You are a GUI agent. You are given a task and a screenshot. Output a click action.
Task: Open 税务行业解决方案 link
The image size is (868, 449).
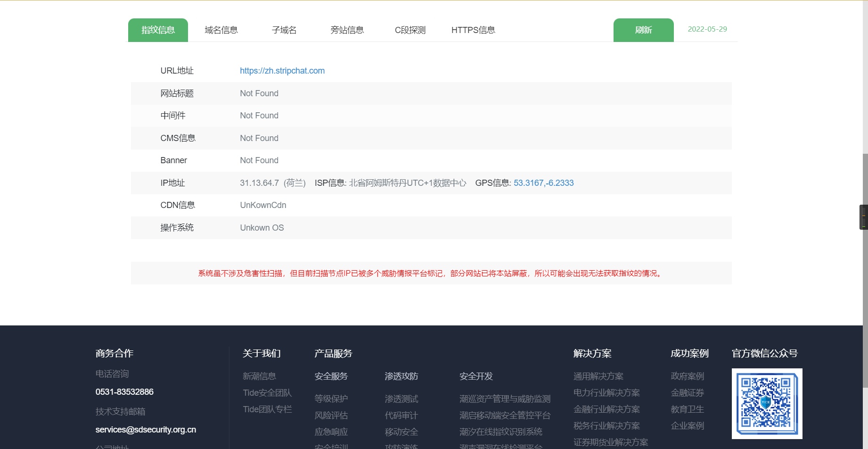tap(606, 426)
